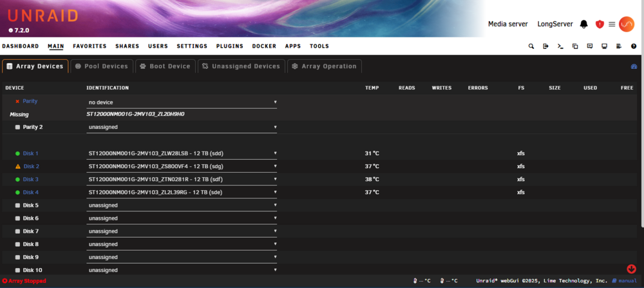
Task: Open the Users menu
Action: tap(158, 46)
